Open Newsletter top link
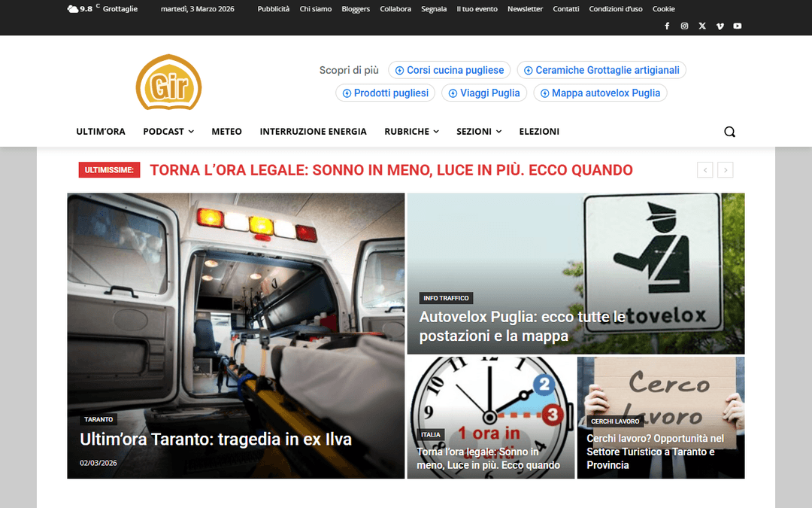 [x=525, y=9]
